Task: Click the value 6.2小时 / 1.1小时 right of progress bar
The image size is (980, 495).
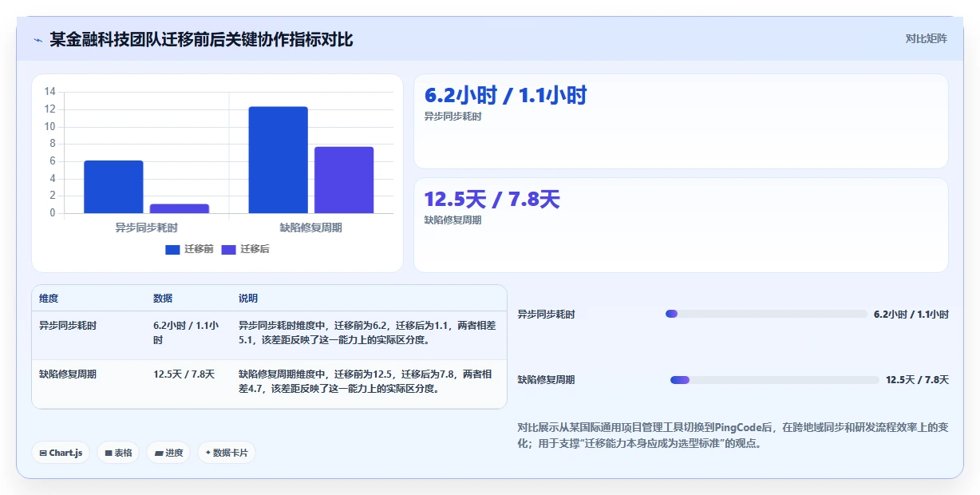Action: pyautogui.click(x=911, y=315)
